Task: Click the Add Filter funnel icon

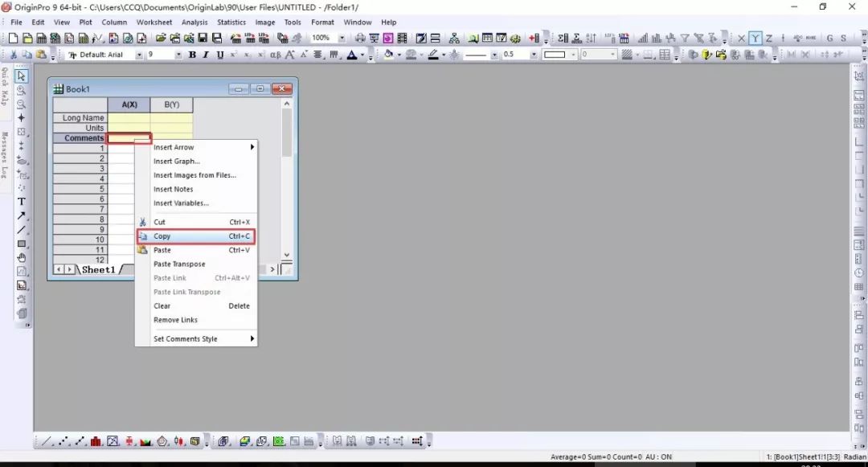Action: (685, 38)
